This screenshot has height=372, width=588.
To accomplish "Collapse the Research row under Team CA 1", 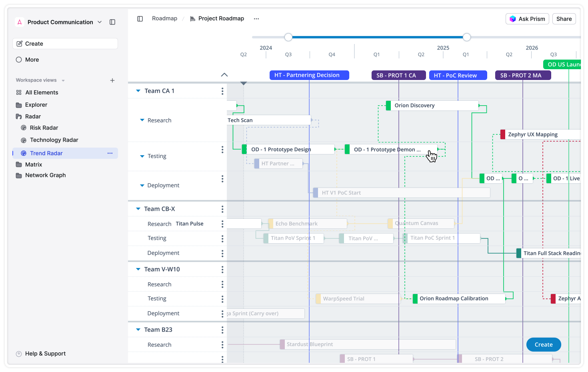I will pyautogui.click(x=142, y=120).
